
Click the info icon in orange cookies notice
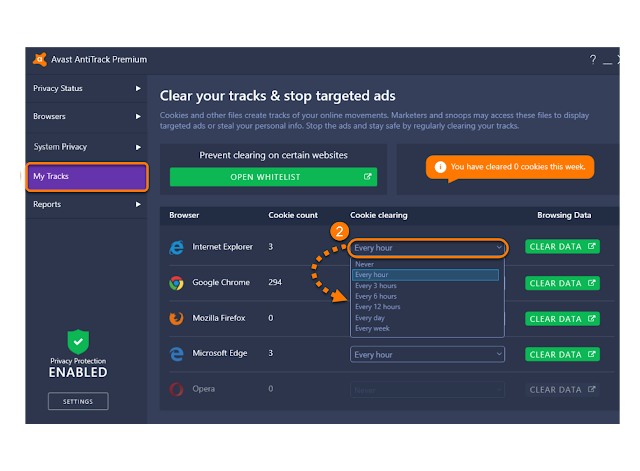pos(440,167)
